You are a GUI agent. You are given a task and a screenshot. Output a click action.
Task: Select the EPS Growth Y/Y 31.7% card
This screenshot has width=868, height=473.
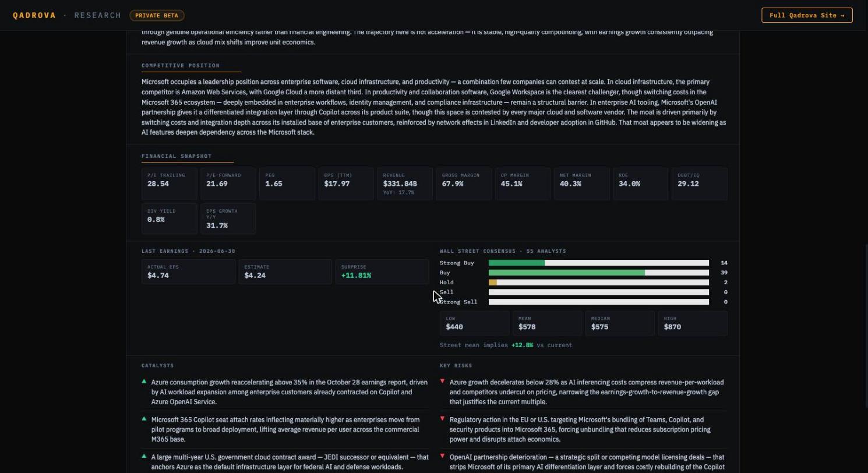[228, 218]
